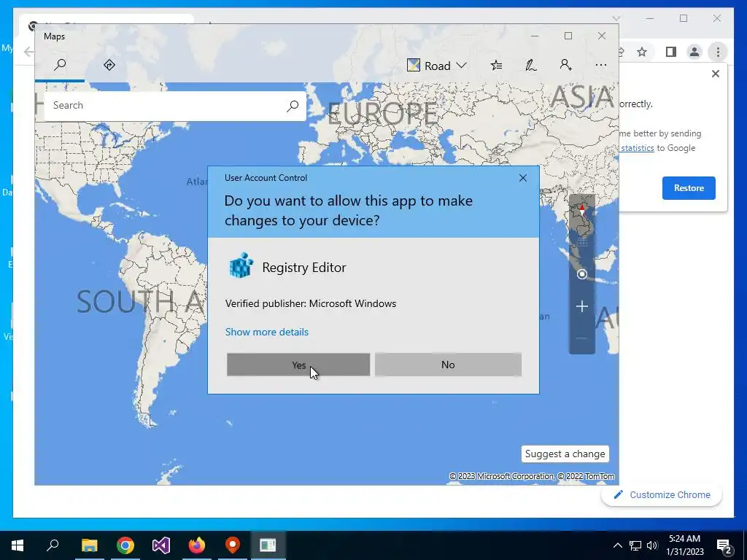Zoom out with the Maps minus button
This screenshot has width=747, height=560.
pos(581,338)
